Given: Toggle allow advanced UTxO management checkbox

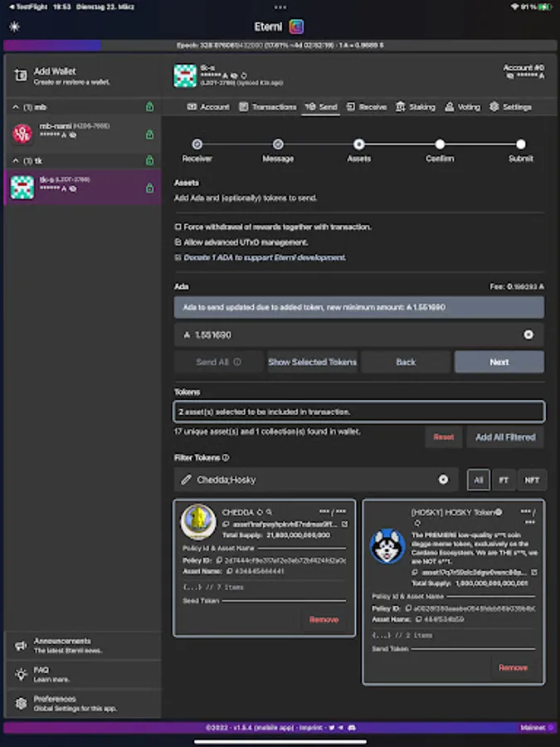Looking at the screenshot, I should click(x=178, y=242).
